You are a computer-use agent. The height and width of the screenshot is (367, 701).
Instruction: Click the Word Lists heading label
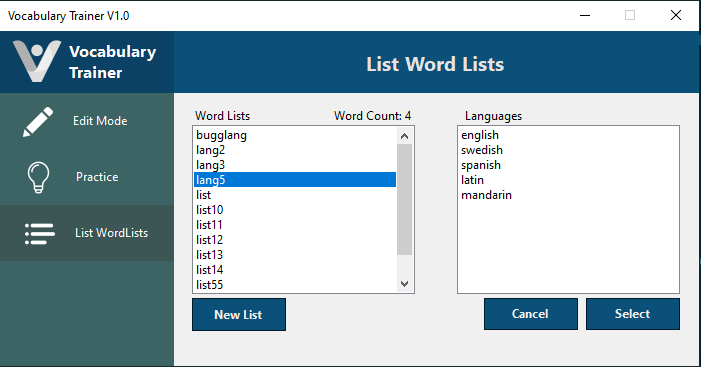222,116
